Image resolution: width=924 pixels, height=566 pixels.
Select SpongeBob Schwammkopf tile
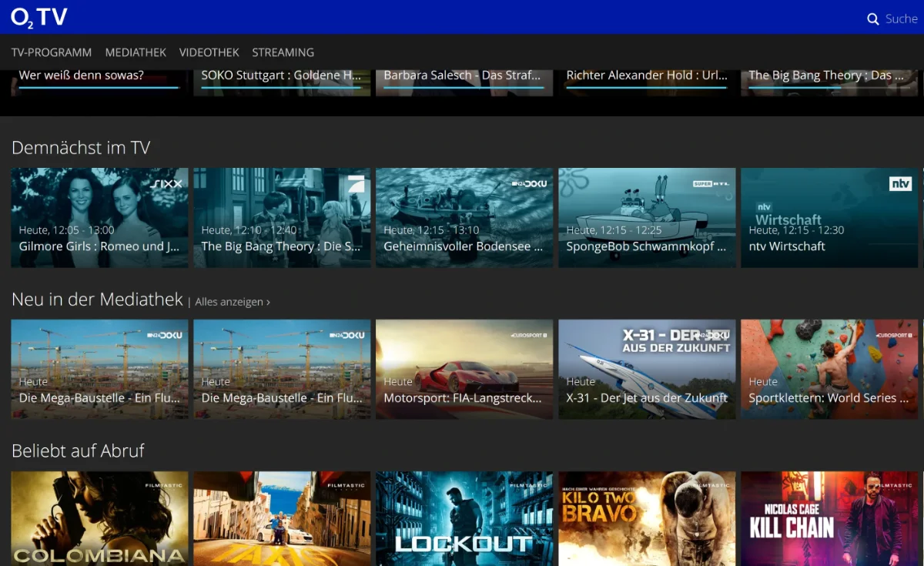click(647, 218)
